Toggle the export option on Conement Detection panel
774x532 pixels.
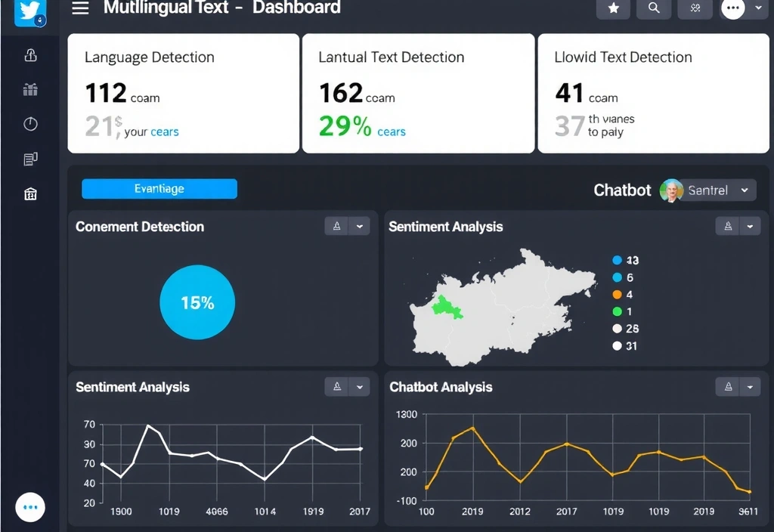[x=336, y=225]
